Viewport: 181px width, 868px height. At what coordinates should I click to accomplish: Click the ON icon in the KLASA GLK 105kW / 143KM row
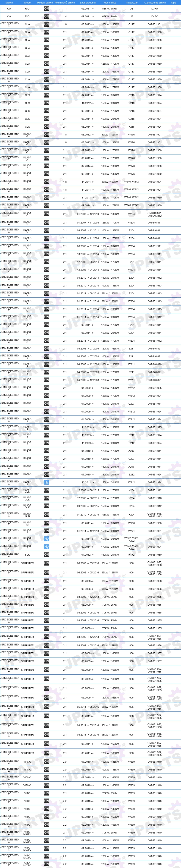[47, 515]
